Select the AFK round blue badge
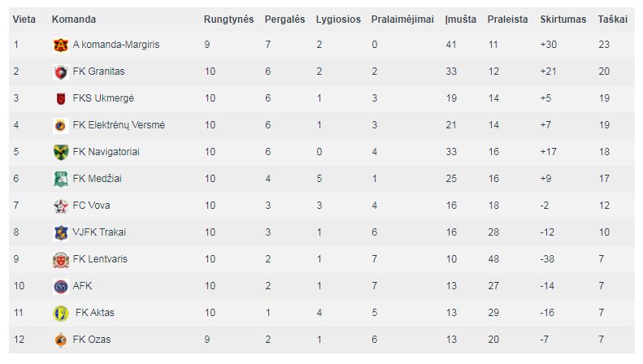Image resolution: width=643 pixels, height=364 pixels. point(61,286)
